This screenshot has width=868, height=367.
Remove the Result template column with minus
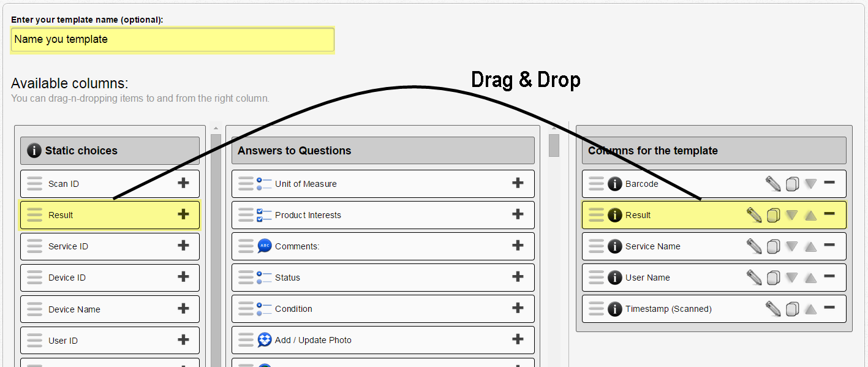pos(829,214)
